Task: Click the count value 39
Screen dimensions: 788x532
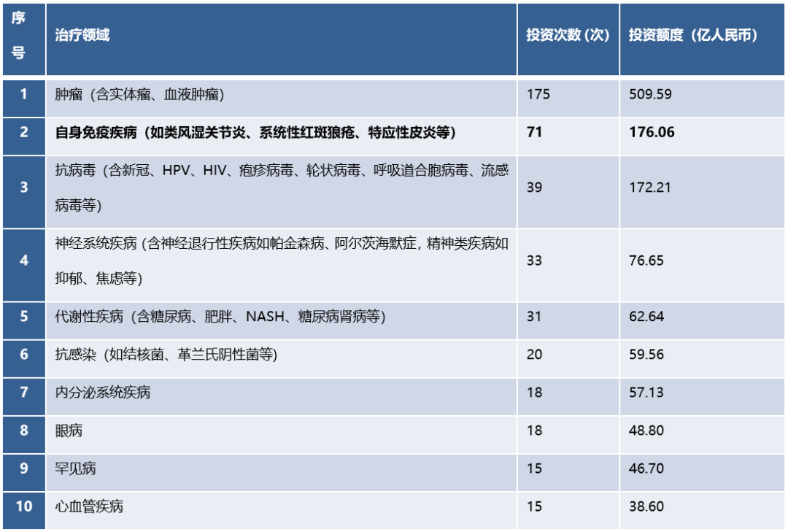Action: click(534, 188)
